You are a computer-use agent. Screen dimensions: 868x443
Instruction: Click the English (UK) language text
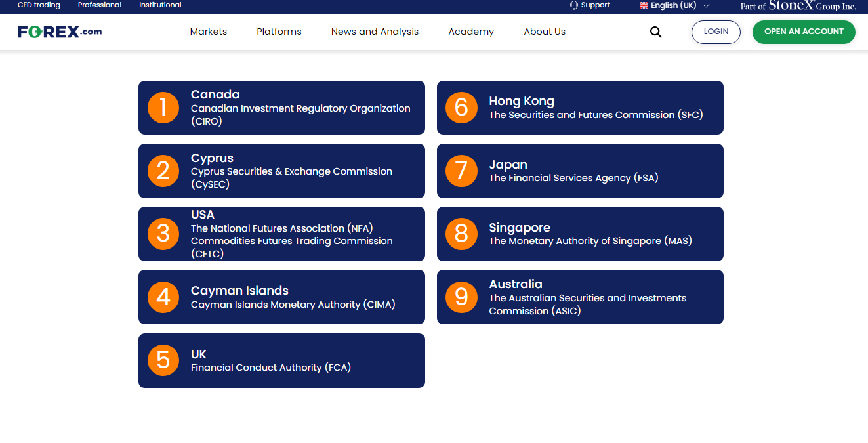click(674, 5)
